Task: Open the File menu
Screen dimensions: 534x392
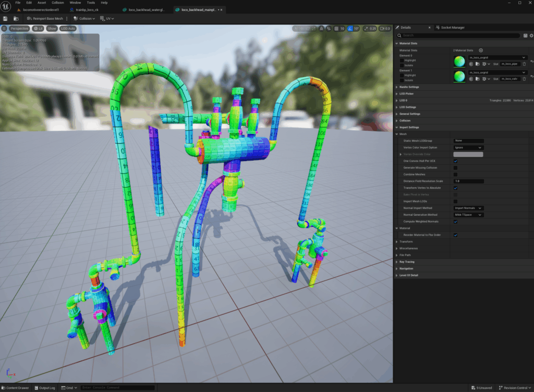Action: (x=18, y=3)
